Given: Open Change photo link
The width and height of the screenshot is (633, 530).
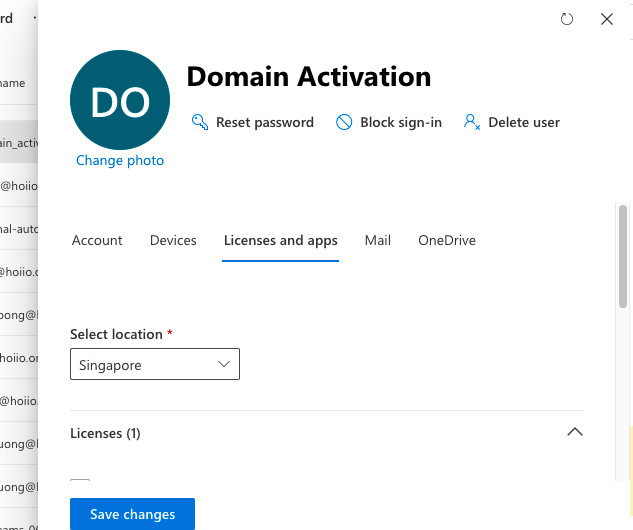Looking at the screenshot, I should pos(120,160).
